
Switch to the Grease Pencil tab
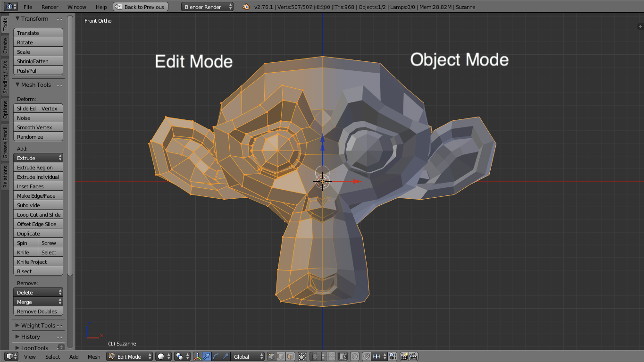point(5,142)
